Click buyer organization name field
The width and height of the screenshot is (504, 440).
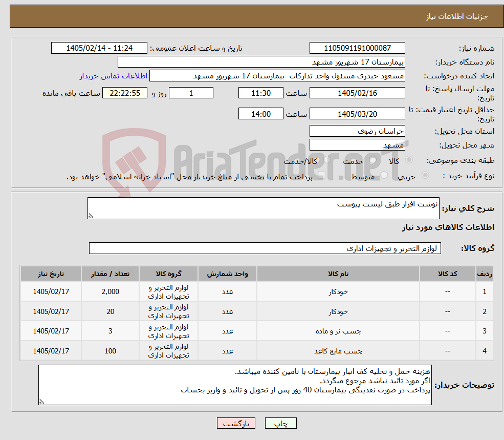(261, 62)
